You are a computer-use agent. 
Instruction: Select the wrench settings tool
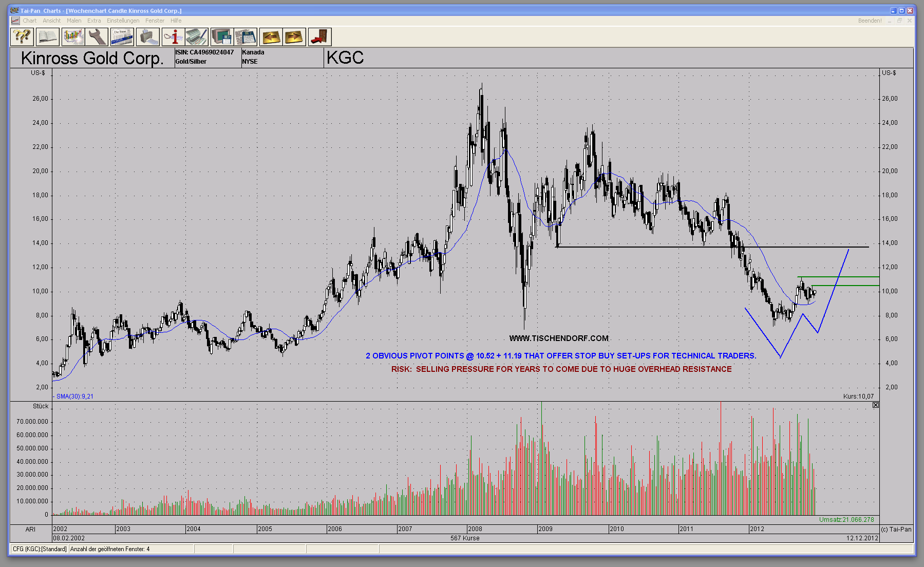click(97, 37)
